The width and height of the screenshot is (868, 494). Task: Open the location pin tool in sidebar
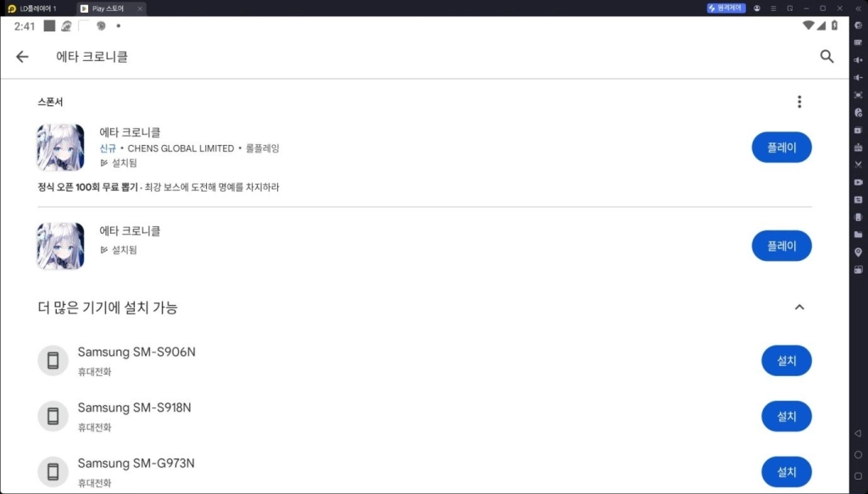tap(858, 253)
